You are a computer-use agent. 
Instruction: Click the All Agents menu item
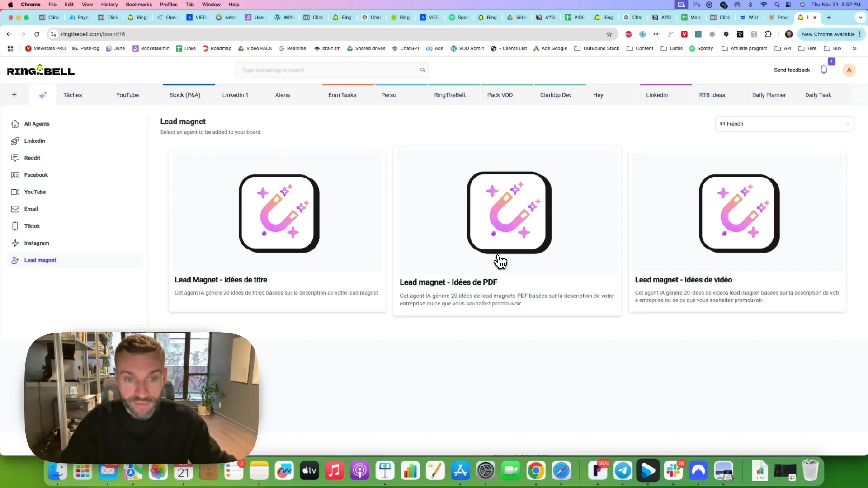(x=37, y=124)
